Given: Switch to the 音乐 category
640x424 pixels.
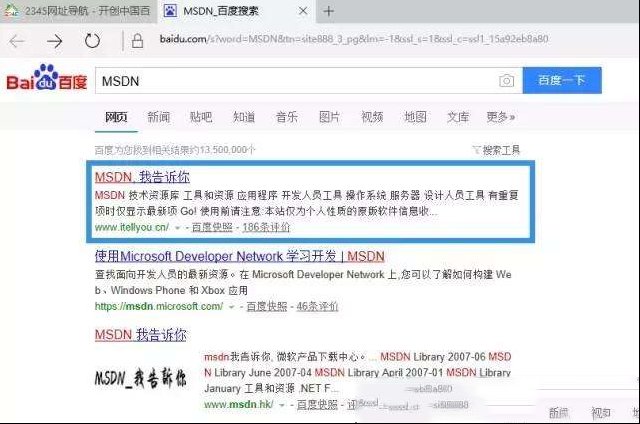Looking at the screenshot, I should point(287,118).
